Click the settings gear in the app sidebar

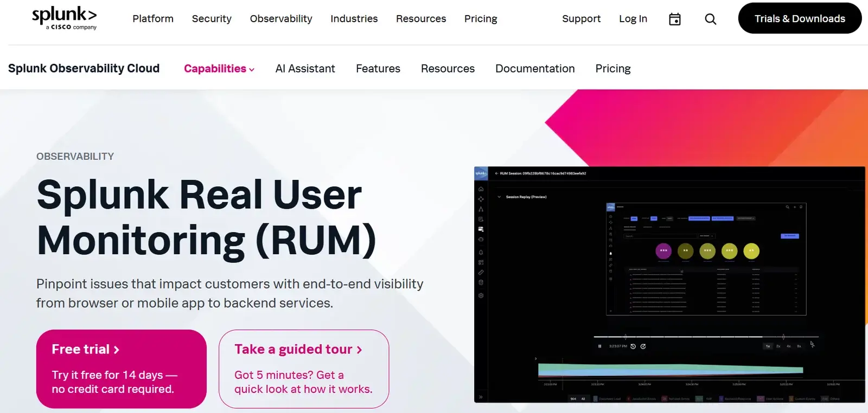click(x=481, y=295)
